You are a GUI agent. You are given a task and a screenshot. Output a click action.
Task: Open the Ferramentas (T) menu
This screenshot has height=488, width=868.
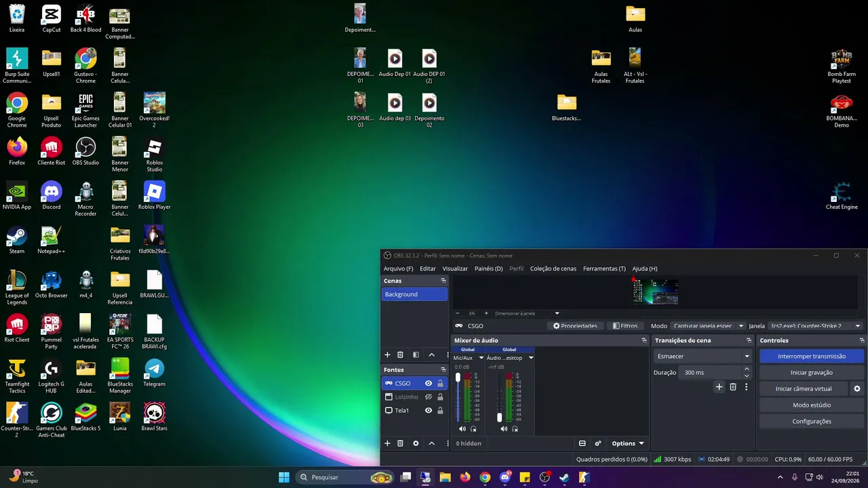604,268
